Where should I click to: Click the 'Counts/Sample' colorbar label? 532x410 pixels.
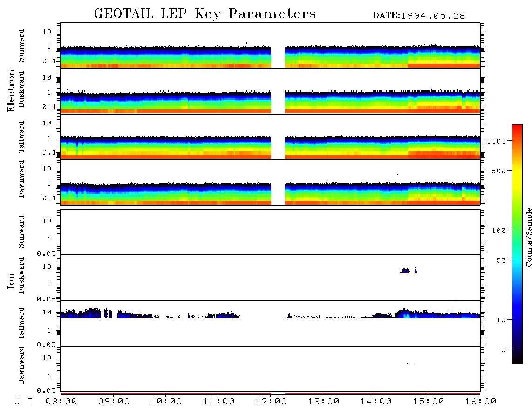coord(528,237)
